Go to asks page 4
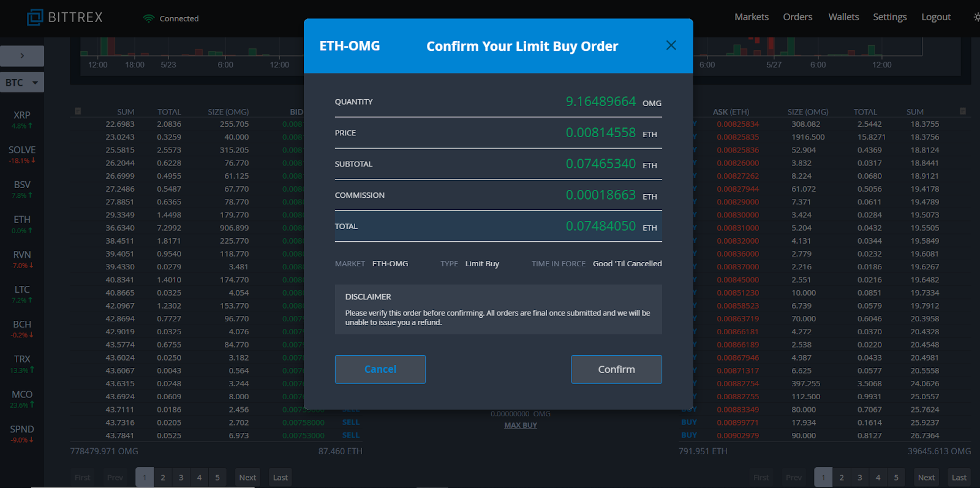980x488 pixels. (x=878, y=478)
